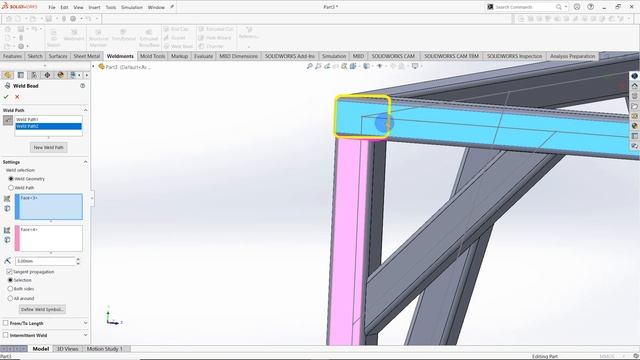Select the Weld Path radio button
The height and width of the screenshot is (360, 640).
click(11, 188)
